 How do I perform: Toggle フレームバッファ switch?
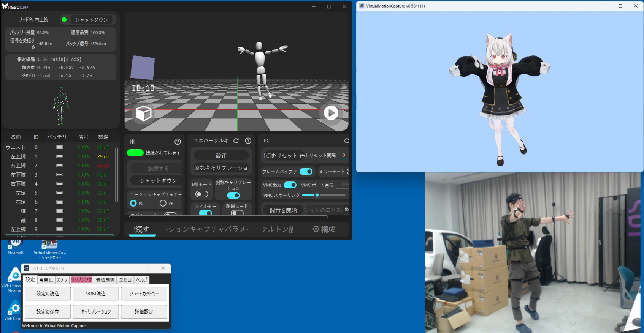pyautogui.click(x=306, y=172)
